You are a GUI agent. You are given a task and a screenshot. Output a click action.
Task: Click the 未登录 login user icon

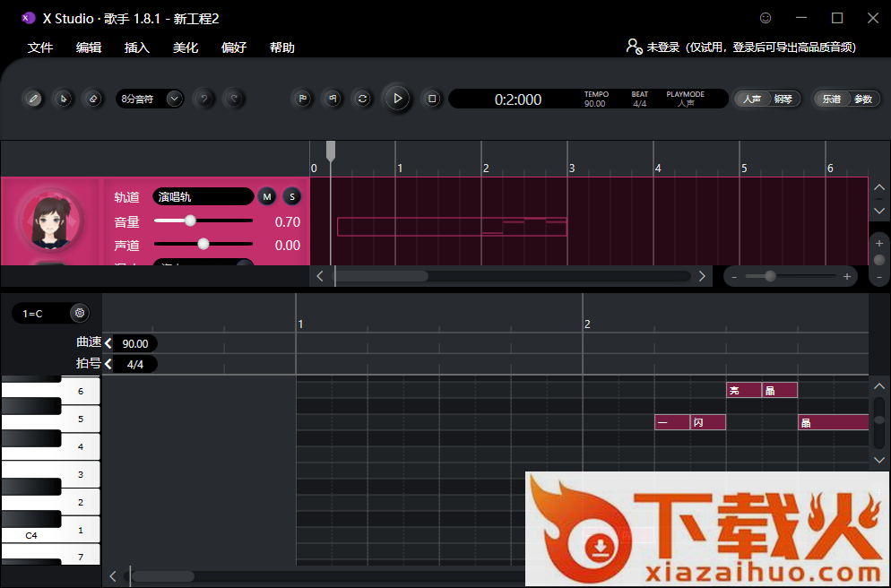(x=634, y=47)
